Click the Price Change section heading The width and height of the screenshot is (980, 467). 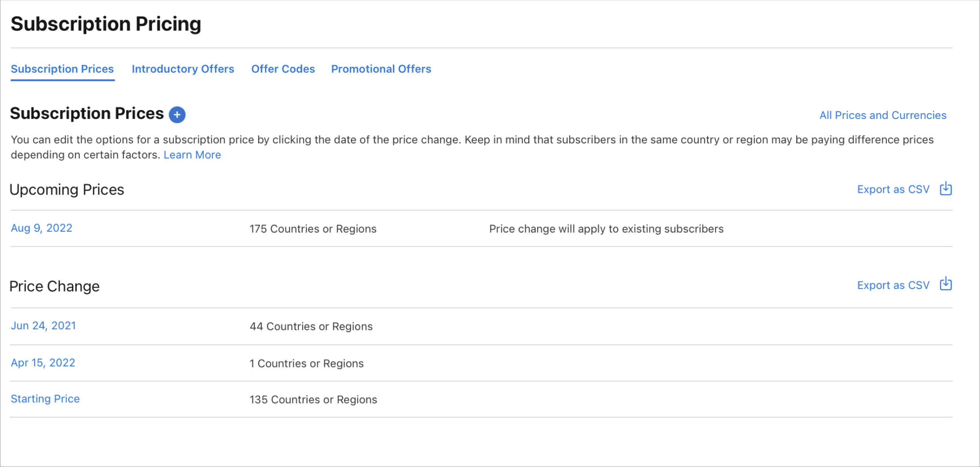click(54, 286)
